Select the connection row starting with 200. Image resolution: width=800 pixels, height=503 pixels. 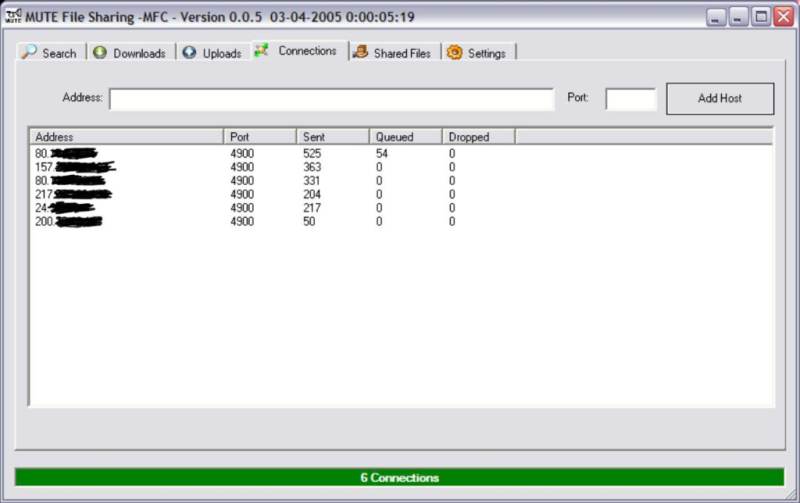pyautogui.click(x=401, y=221)
